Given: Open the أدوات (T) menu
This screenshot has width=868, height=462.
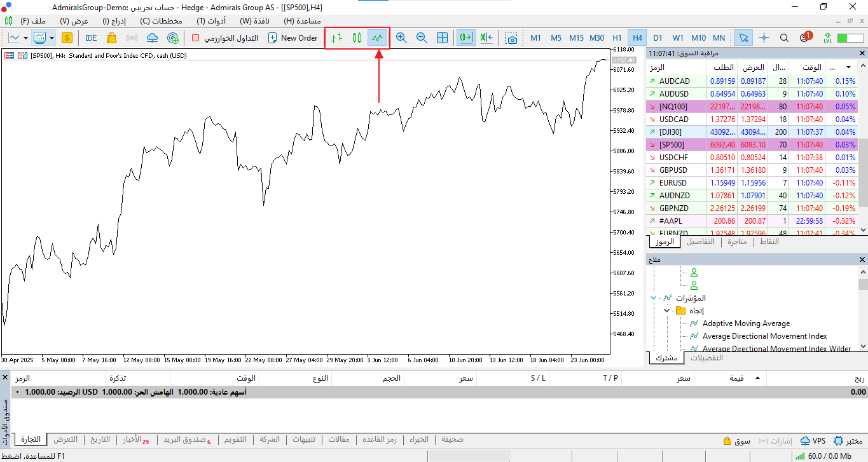Looking at the screenshot, I should coord(212,21).
